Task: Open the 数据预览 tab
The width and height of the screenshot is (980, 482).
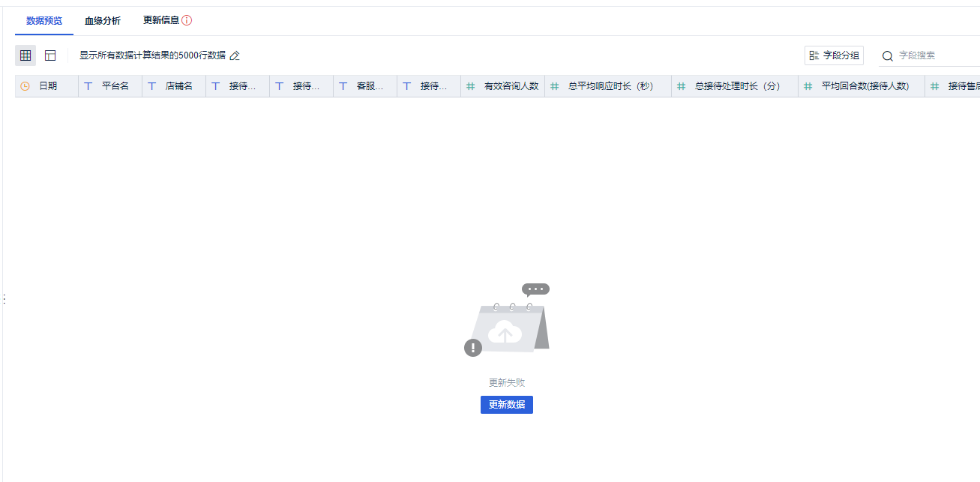Action: [x=44, y=20]
